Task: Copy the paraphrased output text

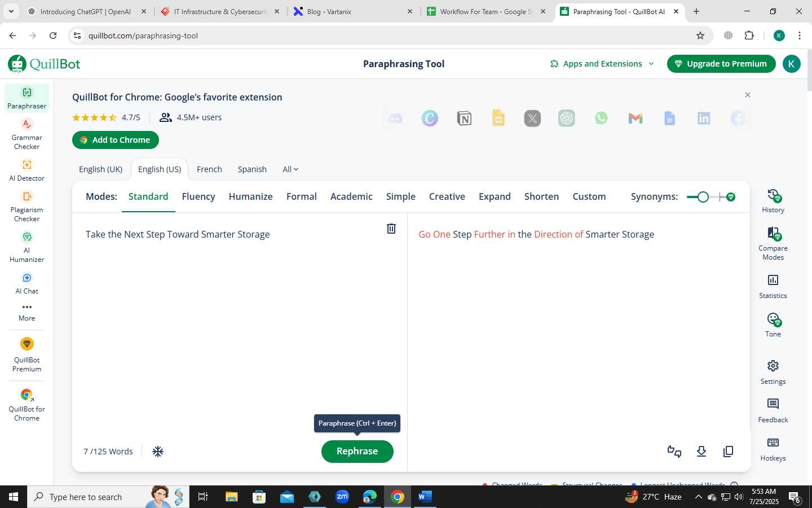Action: (729, 452)
